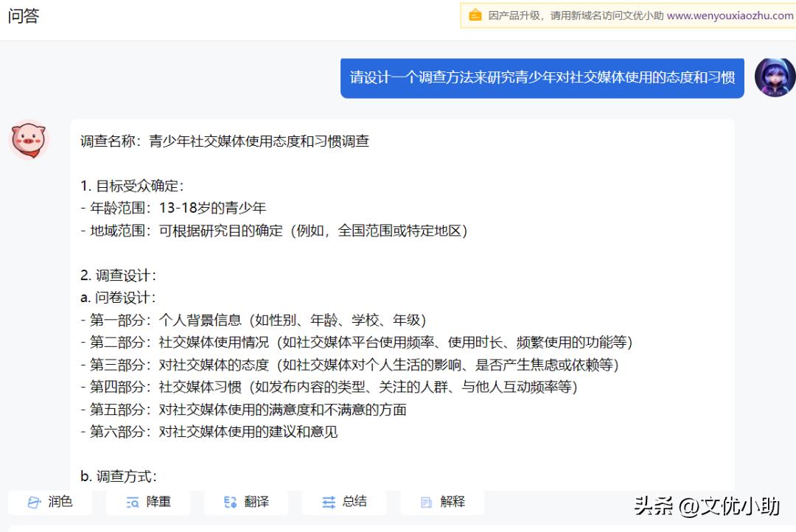The height and width of the screenshot is (532, 796).
Task: Click the 润色 polish icon
Action: pyautogui.click(x=34, y=502)
